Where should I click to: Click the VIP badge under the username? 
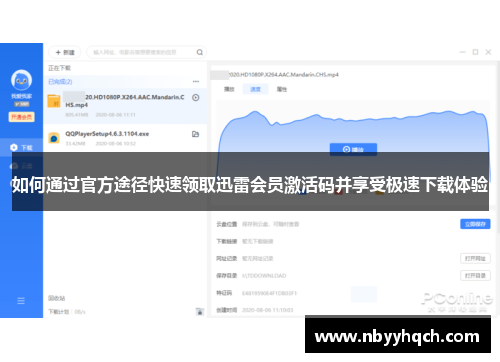[21, 104]
